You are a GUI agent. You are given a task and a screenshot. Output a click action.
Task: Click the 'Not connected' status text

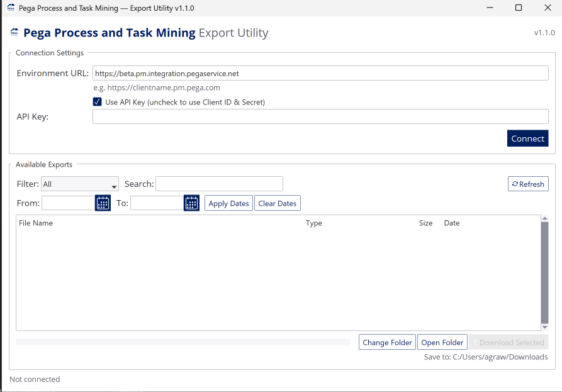pos(35,379)
